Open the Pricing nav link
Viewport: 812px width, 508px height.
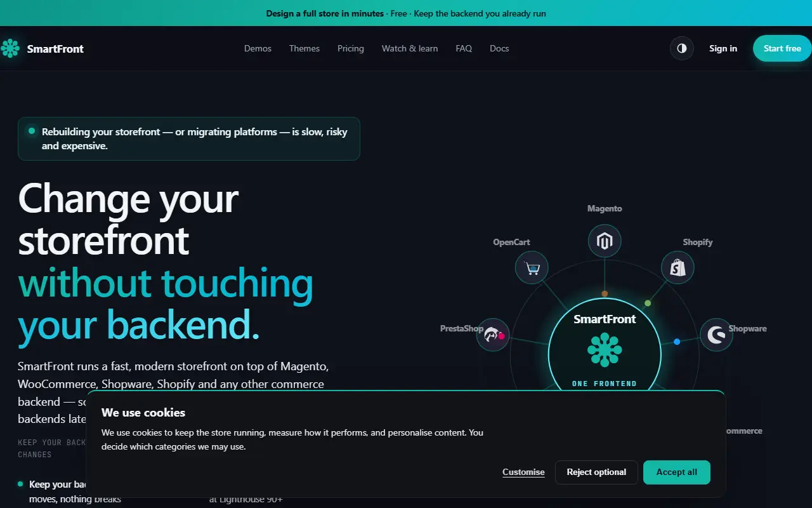click(351, 48)
